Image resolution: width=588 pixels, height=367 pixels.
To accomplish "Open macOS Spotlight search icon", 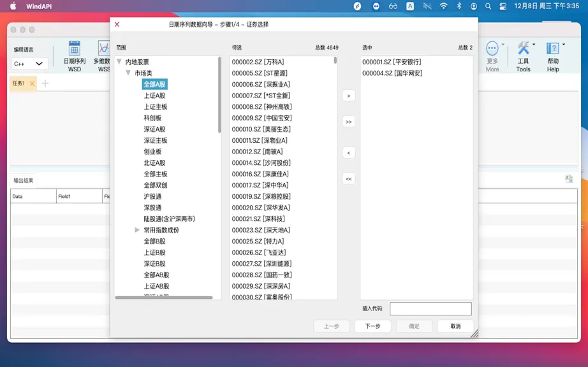I will 489,6.
